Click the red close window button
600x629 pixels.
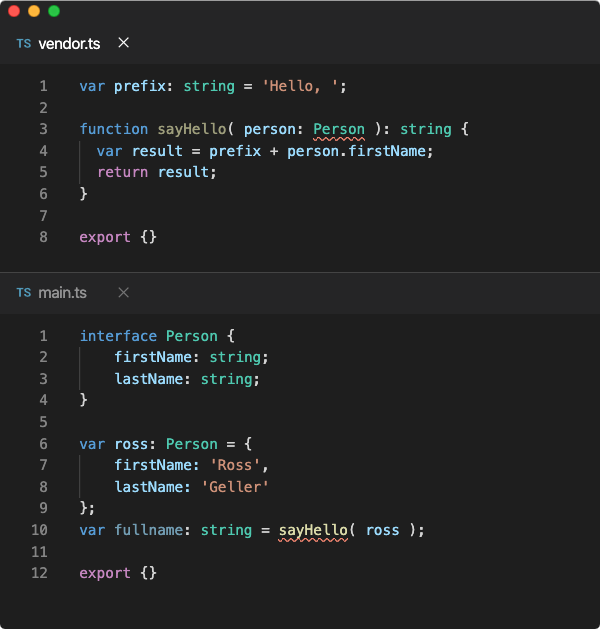[x=14, y=11]
